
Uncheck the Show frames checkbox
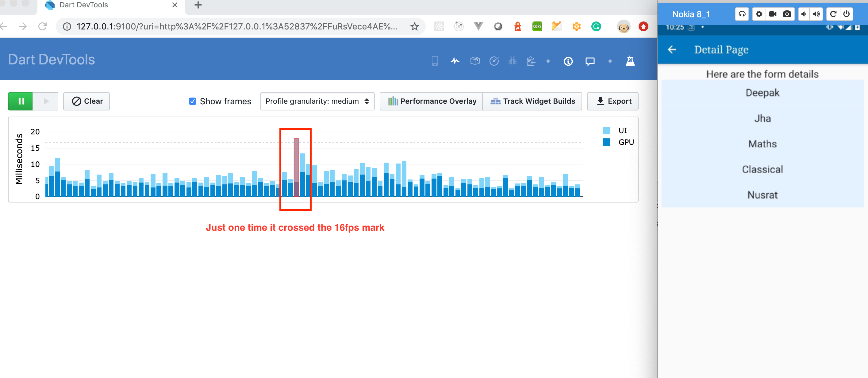tap(192, 101)
